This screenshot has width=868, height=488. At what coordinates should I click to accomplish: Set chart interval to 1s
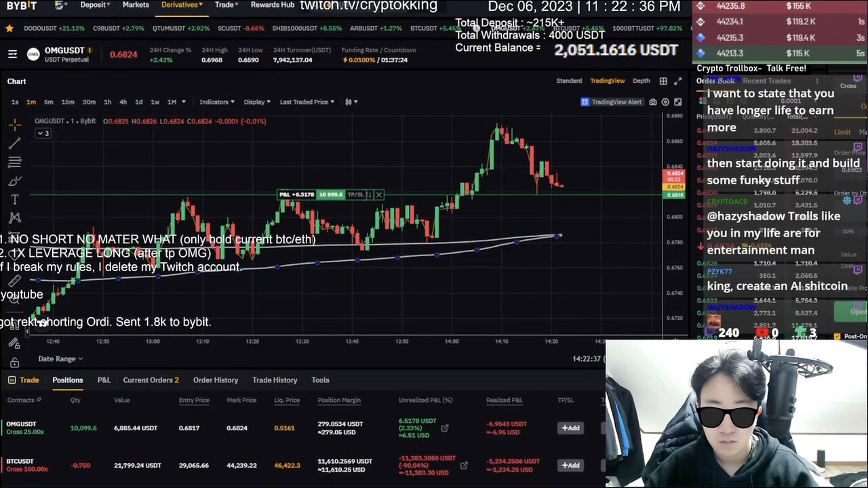[x=15, y=102]
